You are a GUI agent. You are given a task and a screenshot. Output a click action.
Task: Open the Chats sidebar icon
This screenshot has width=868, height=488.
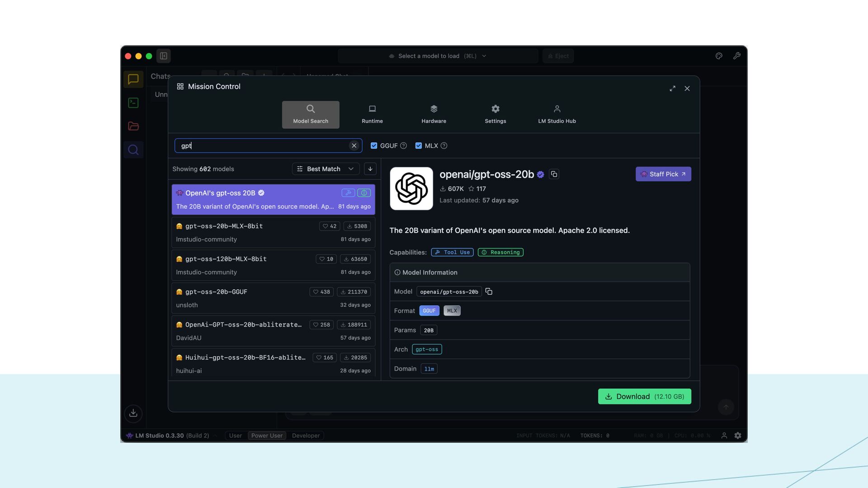pyautogui.click(x=133, y=80)
